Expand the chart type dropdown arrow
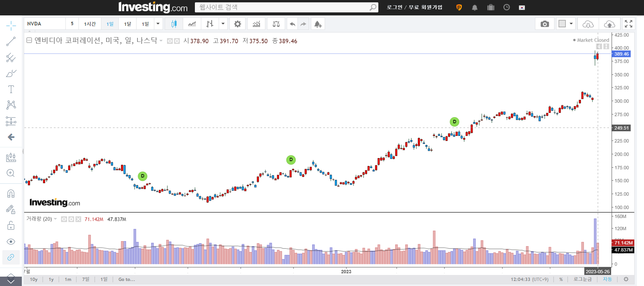This screenshot has height=286, width=644. point(223,24)
